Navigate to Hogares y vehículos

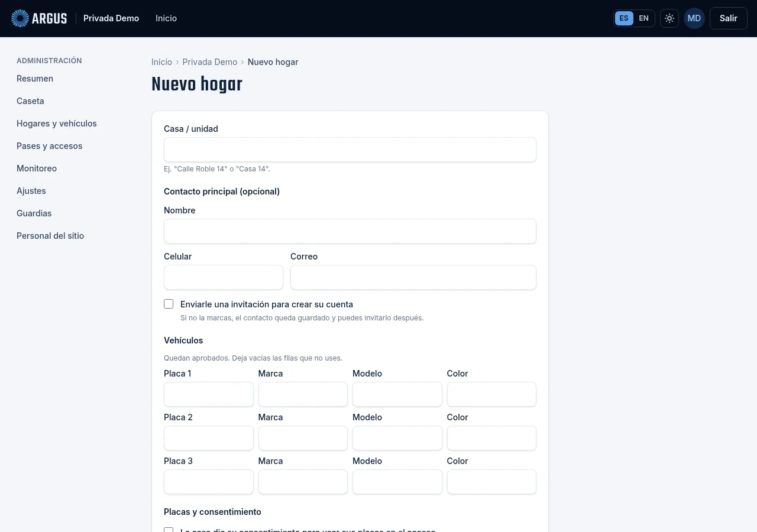pos(57,124)
